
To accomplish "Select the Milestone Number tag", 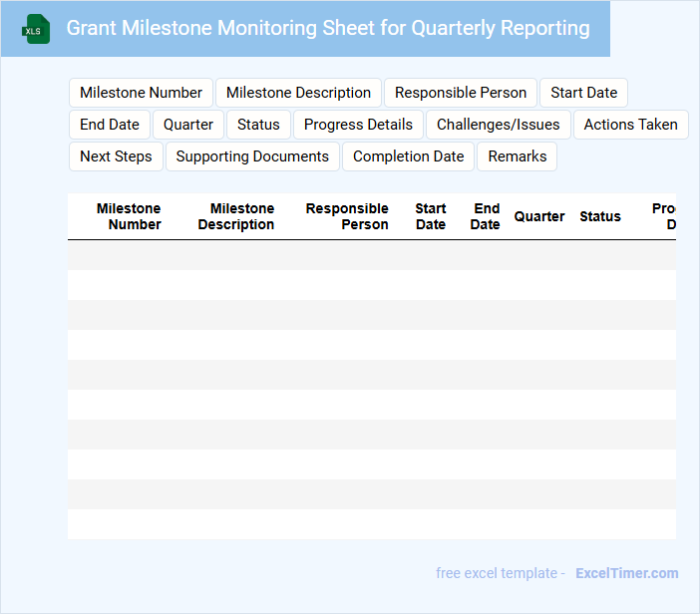I will tap(141, 93).
